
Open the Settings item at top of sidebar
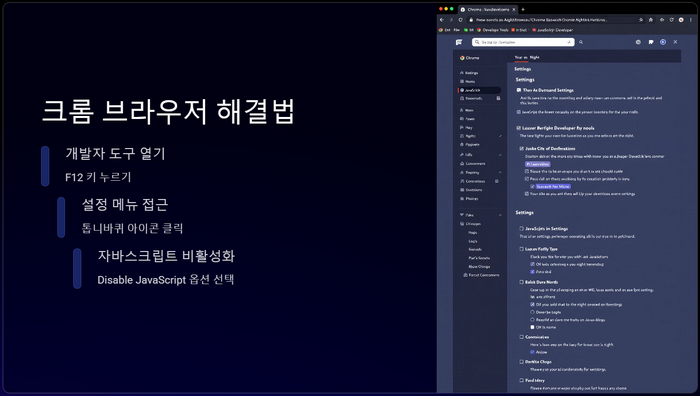pyautogui.click(x=469, y=73)
